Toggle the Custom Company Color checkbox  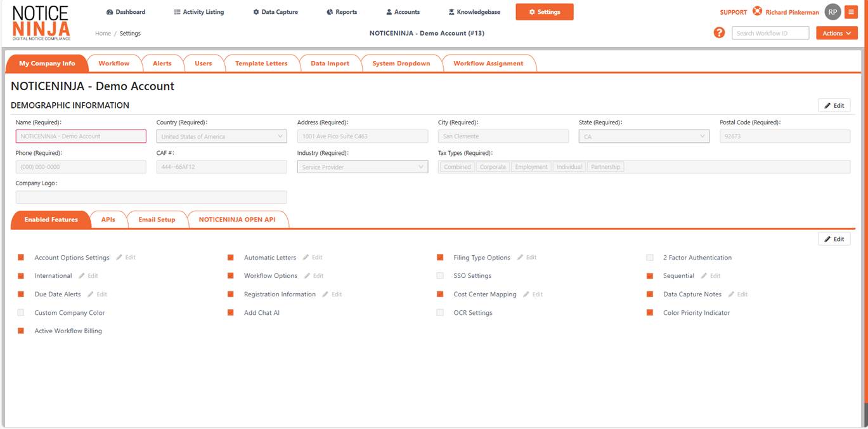coord(21,313)
